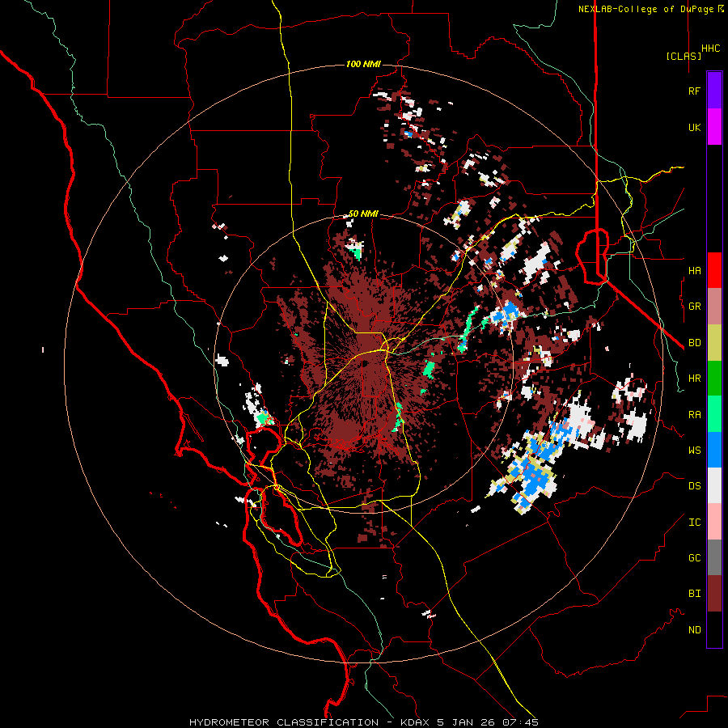Click the 'IC' legend label

694,523
